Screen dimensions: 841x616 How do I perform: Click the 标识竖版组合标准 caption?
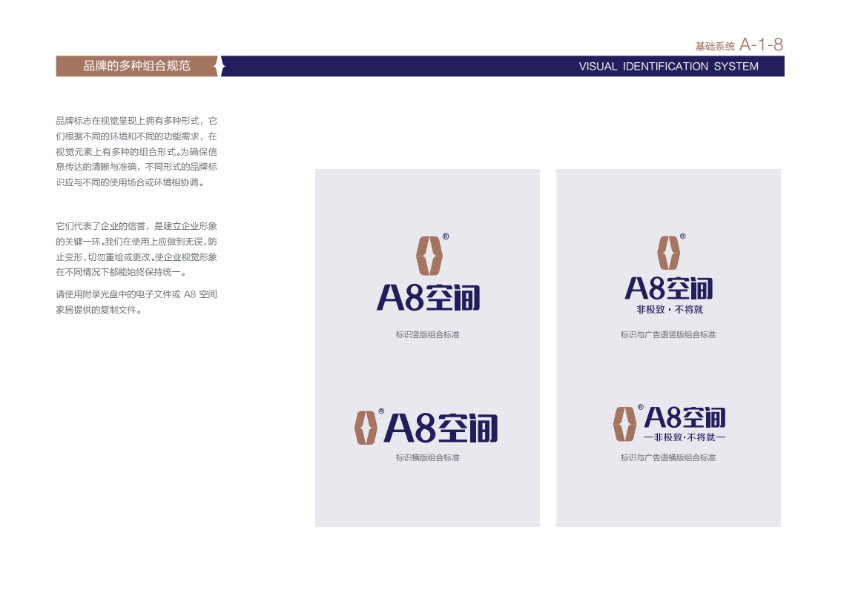tap(427, 334)
